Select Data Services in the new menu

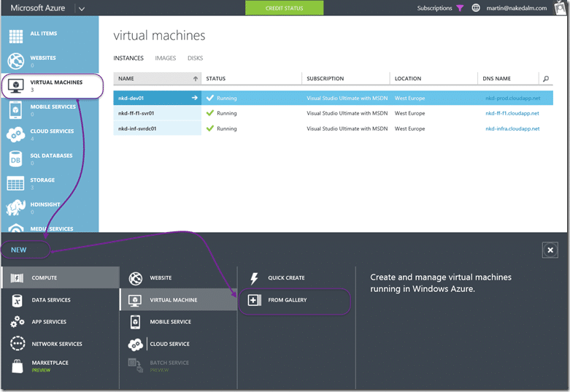click(x=61, y=300)
